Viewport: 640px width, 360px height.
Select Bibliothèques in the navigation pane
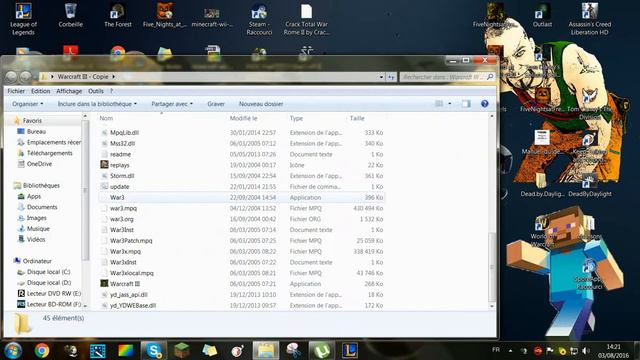[x=41, y=185]
